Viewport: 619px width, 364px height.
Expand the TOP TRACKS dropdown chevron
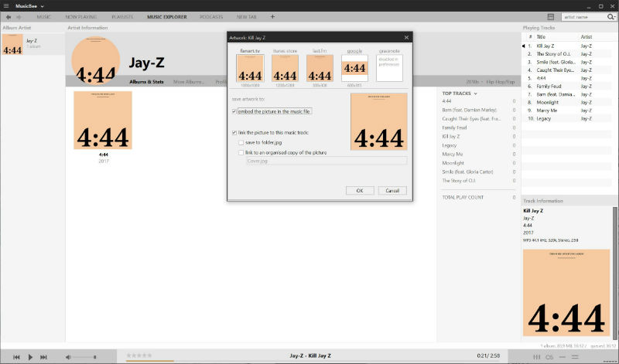[475, 94]
